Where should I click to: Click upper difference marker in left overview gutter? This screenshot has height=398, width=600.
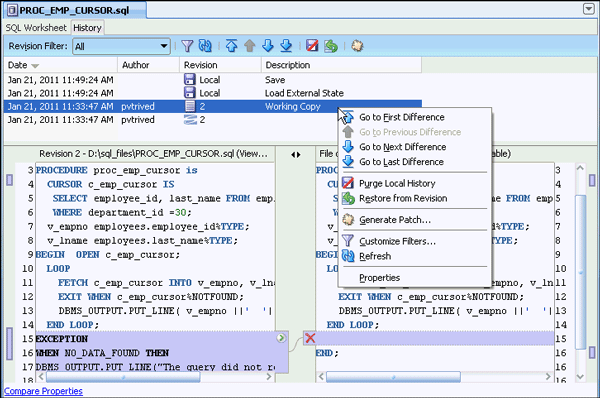(10, 180)
